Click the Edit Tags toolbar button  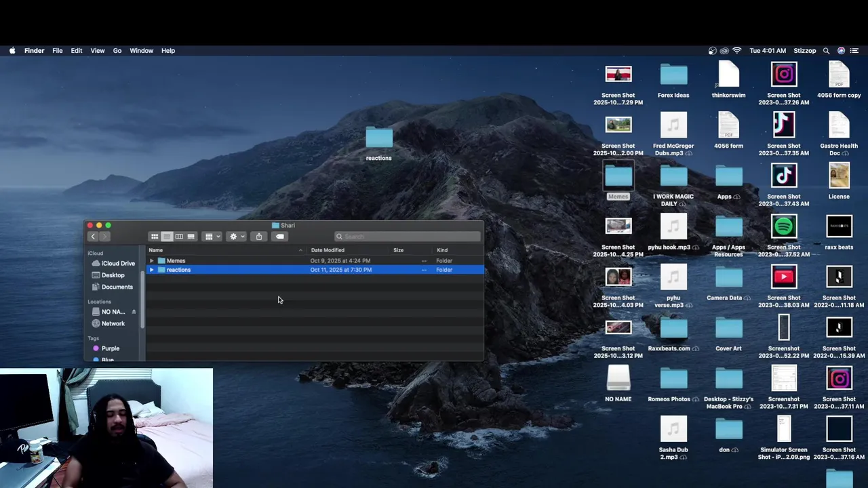pyautogui.click(x=280, y=237)
